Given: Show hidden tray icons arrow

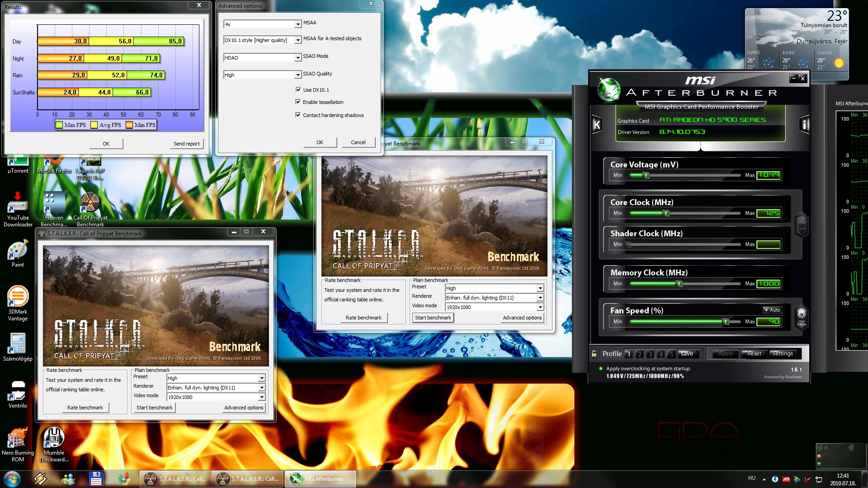Looking at the screenshot, I should 764,479.
